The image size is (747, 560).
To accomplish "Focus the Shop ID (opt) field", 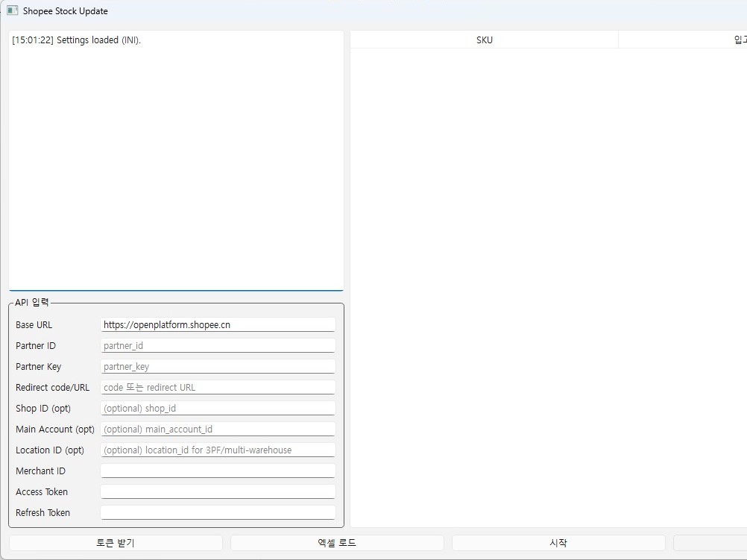I will tap(217, 409).
